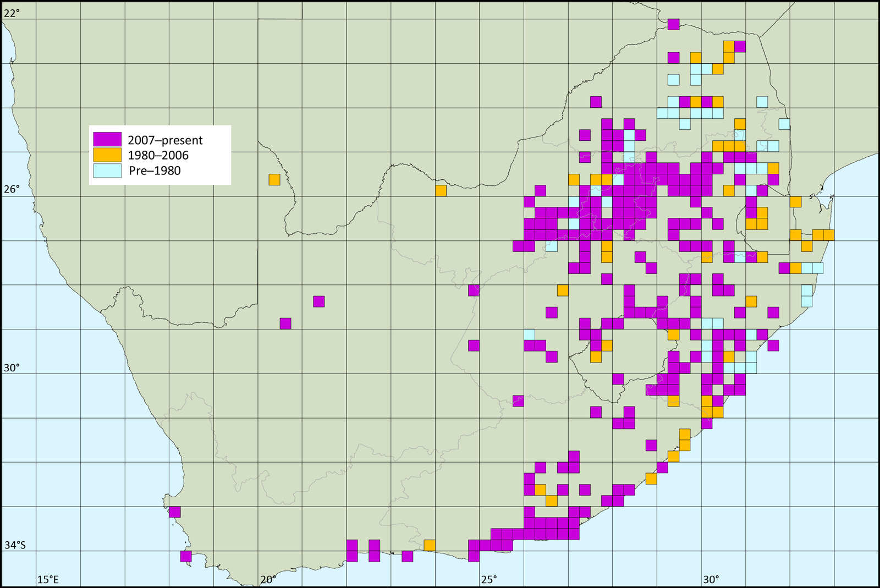The image size is (880, 588).
Task: Select the westernmost orange grid square
Action: [x=274, y=179]
